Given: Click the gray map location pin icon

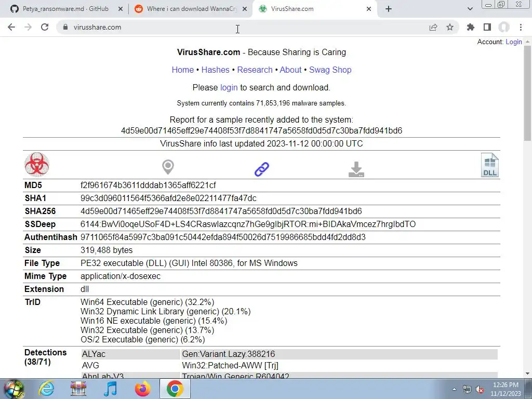Looking at the screenshot, I should pos(168,167).
